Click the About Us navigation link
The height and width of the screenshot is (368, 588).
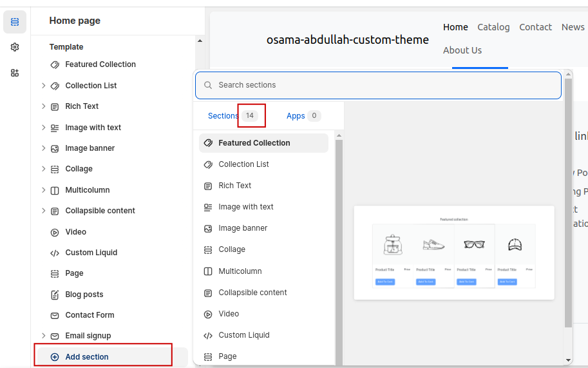(x=462, y=50)
